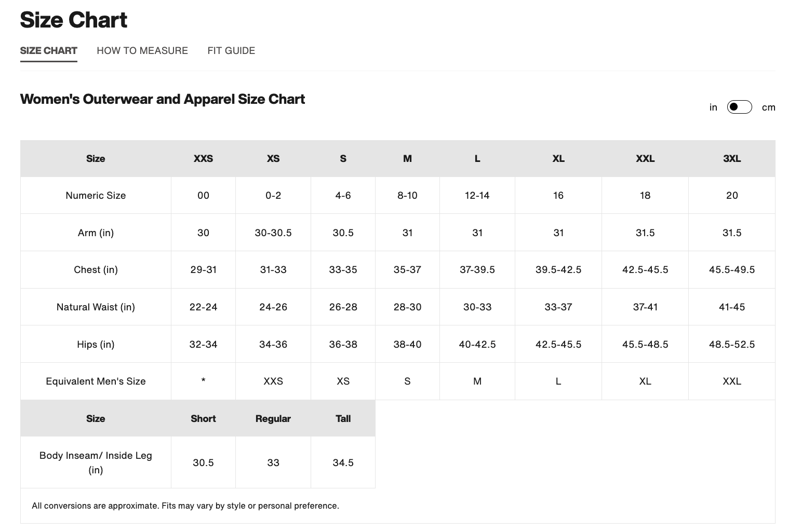Click the Size Chart page title
The height and width of the screenshot is (532, 788).
pos(73,20)
